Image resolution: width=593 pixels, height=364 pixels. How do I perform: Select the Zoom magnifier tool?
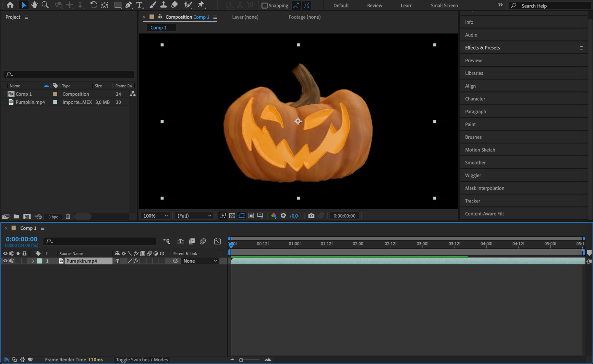pos(45,5)
